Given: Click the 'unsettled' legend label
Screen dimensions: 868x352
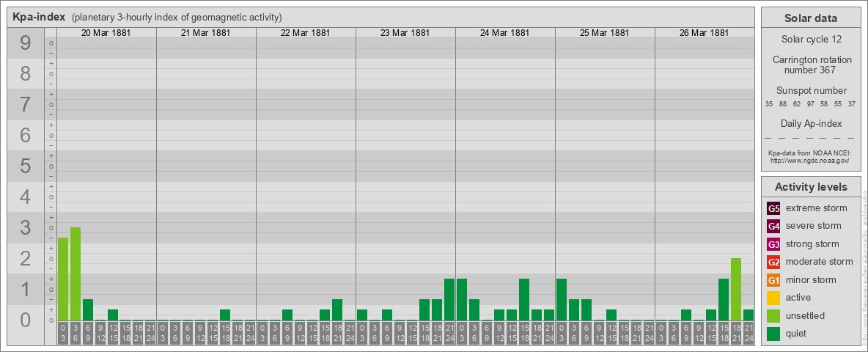Looking at the screenshot, I should (x=806, y=315).
